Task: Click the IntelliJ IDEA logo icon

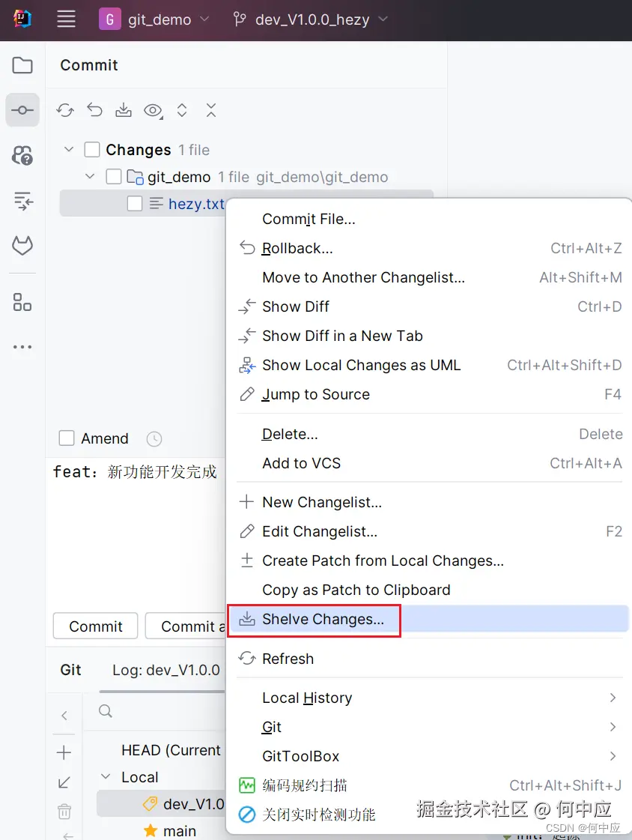Action: click(x=22, y=19)
